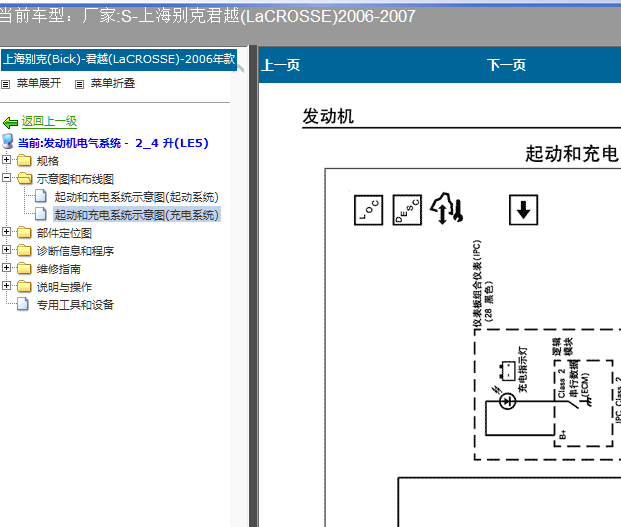Go to previous page 上一页
Screen dimensions: 621x527
[280, 65]
